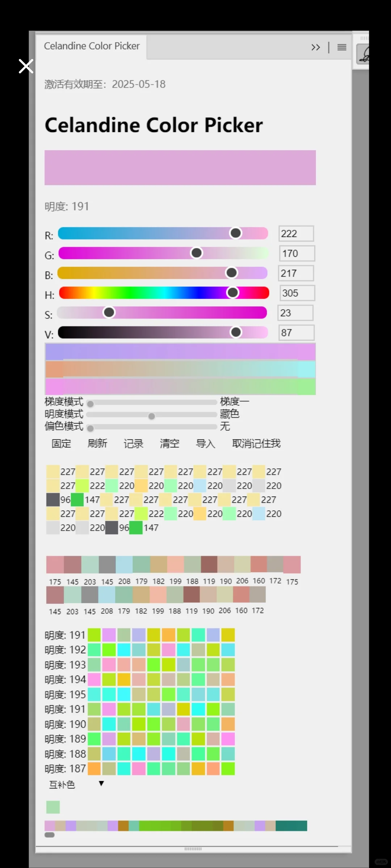Pick the first swatch in the 明度: 193 row

click(x=94, y=664)
